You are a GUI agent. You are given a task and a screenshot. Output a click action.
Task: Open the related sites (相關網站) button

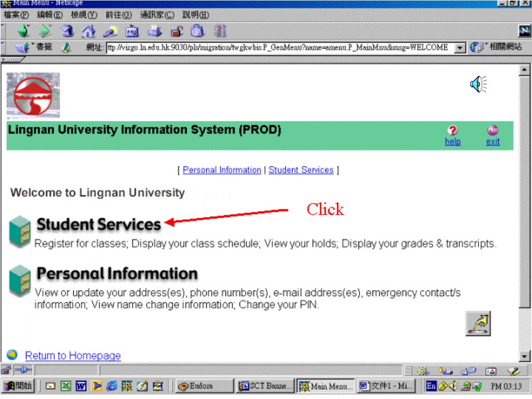[496, 47]
